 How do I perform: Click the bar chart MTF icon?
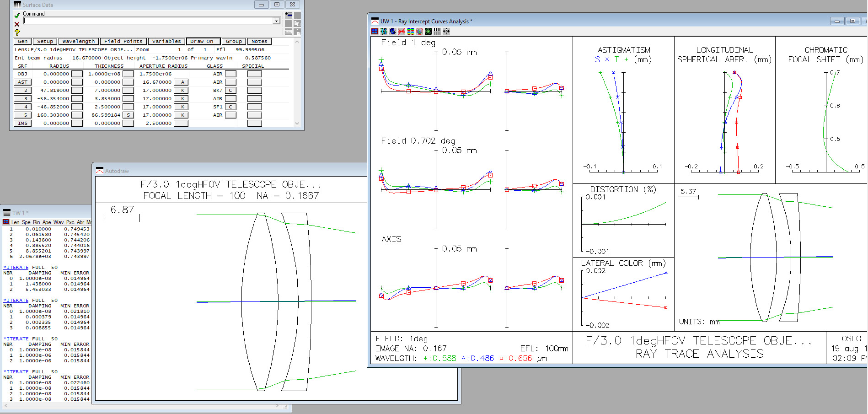(437, 31)
